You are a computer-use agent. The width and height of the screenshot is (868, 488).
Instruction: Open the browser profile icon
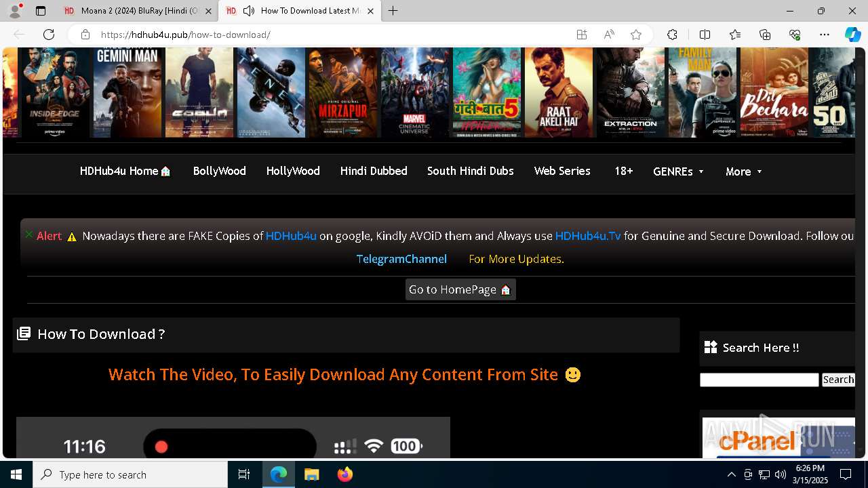(x=15, y=11)
